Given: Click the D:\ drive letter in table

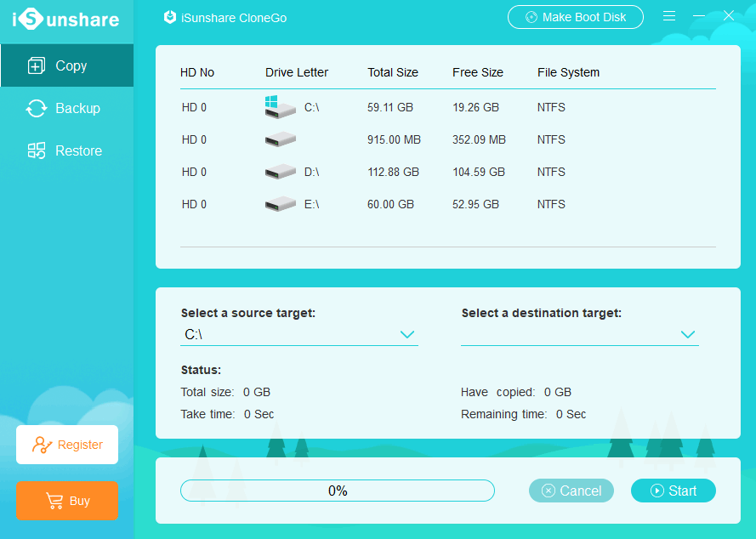Looking at the screenshot, I should tap(311, 172).
